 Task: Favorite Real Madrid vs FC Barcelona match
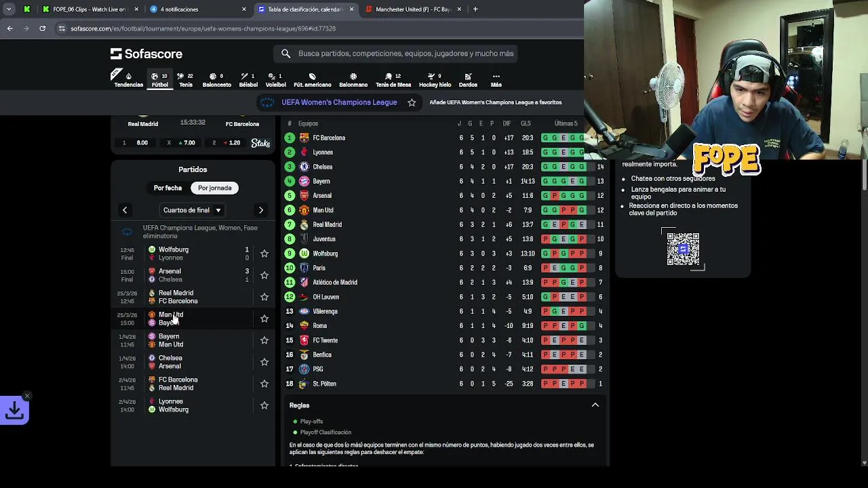pos(264,297)
